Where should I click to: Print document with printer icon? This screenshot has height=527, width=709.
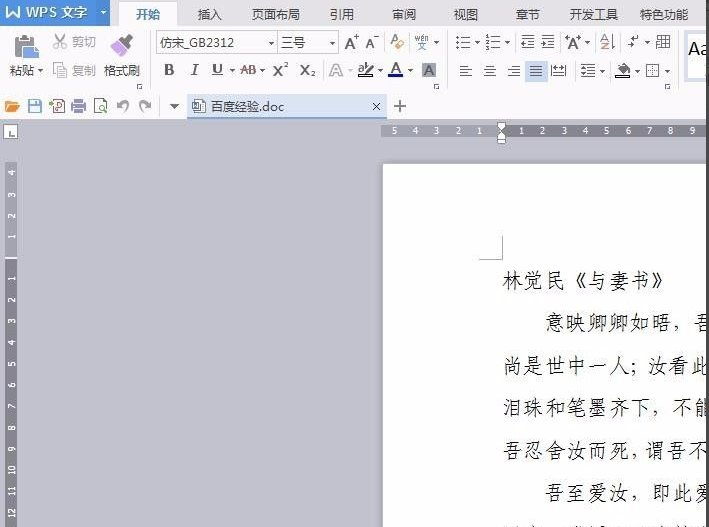point(79,106)
